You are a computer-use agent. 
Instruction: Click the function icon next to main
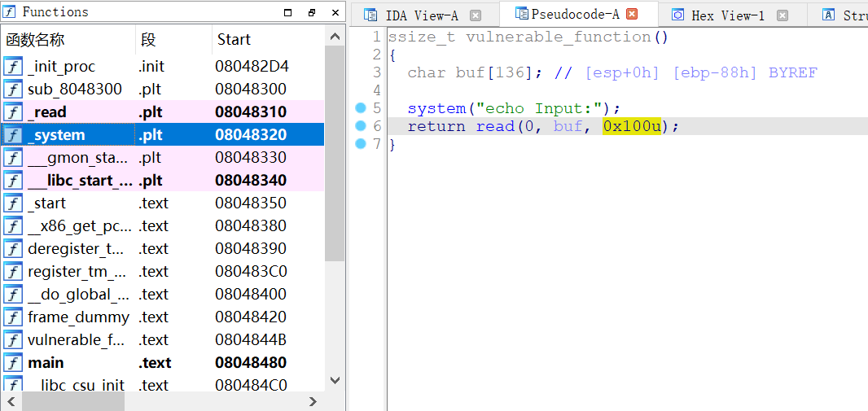tap(13, 363)
